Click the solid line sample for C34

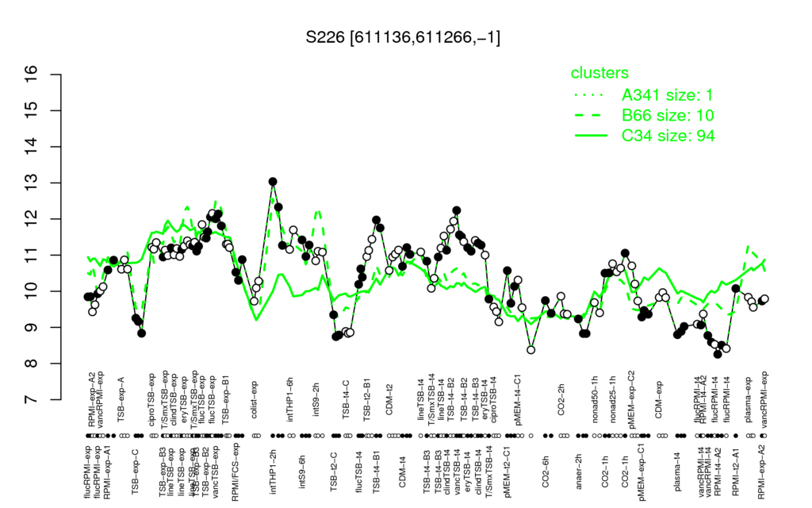(591, 136)
